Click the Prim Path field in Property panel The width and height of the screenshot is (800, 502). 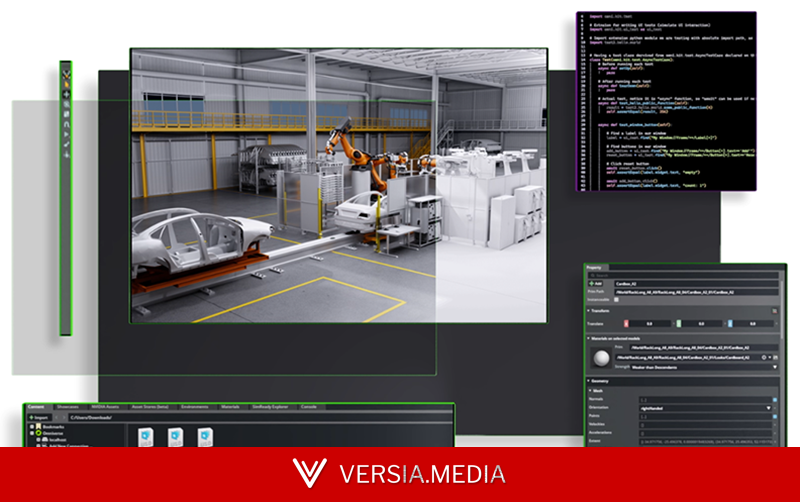tap(696, 292)
